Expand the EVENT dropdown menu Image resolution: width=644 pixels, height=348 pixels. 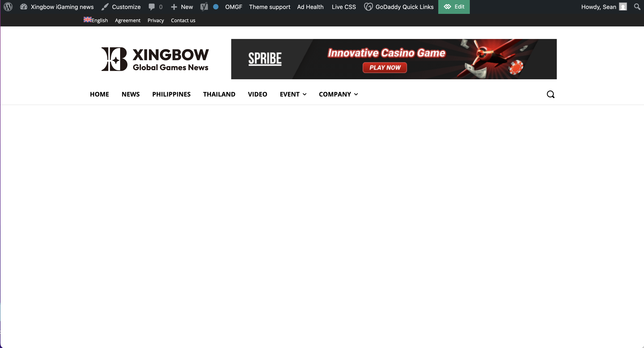293,94
